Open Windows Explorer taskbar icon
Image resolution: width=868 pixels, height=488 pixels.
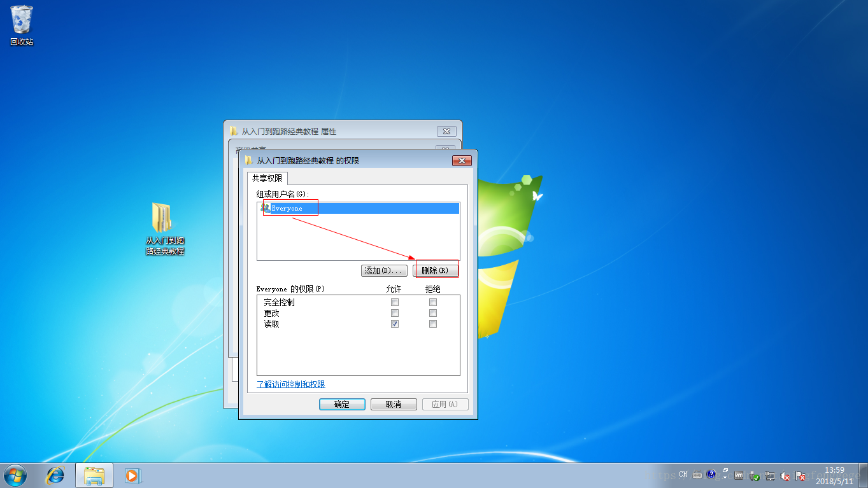94,475
